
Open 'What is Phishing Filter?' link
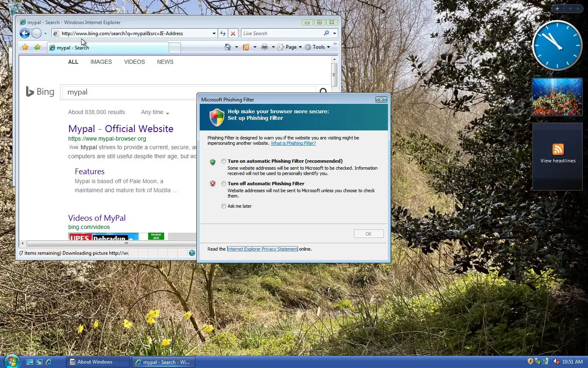pos(293,143)
